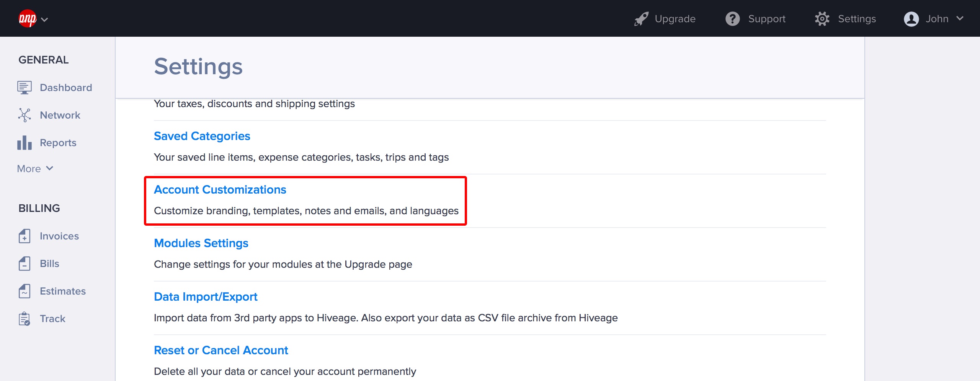
Task: Open Estimates from the sidebar
Action: point(62,291)
